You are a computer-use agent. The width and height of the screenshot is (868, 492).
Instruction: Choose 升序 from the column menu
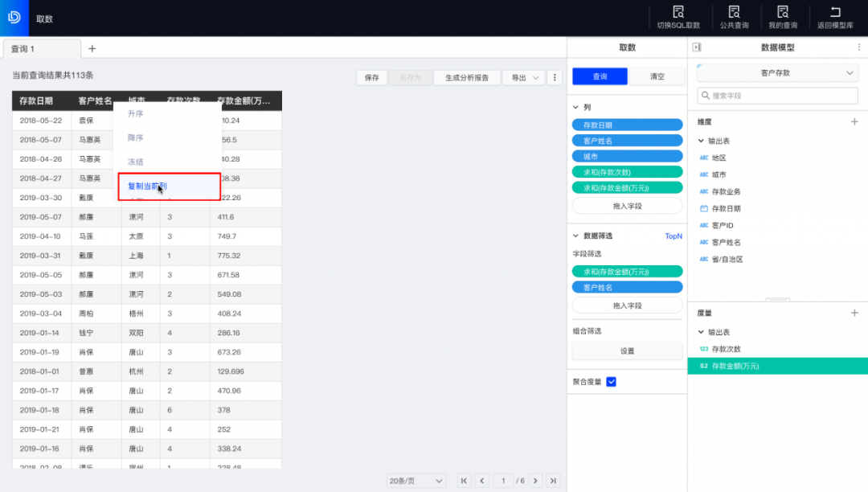coord(135,114)
